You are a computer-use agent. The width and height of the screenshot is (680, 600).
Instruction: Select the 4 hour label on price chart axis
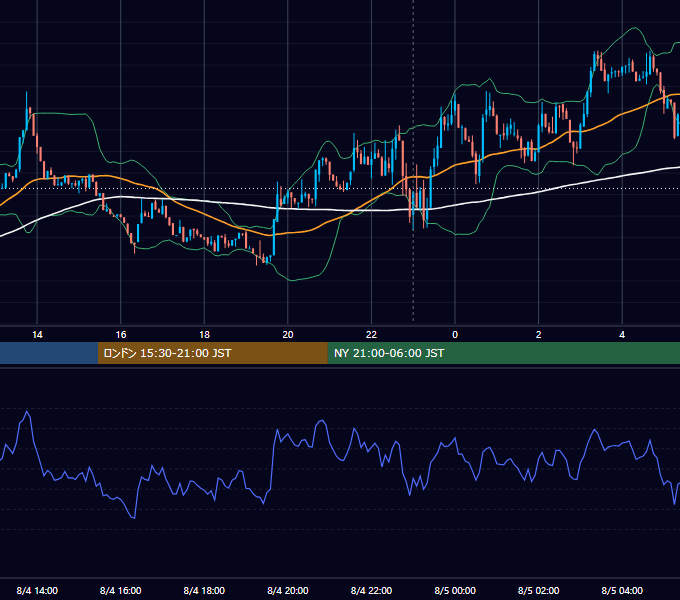click(x=622, y=335)
